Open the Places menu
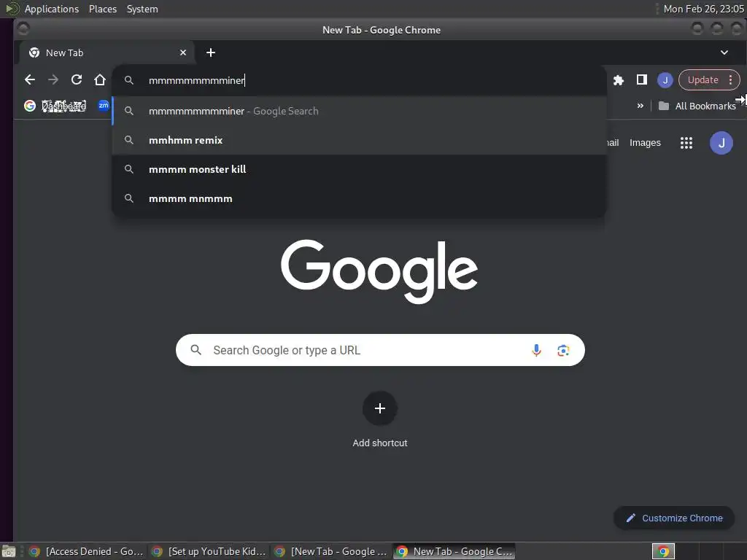Image resolution: width=747 pixels, height=560 pixels. 103,9
